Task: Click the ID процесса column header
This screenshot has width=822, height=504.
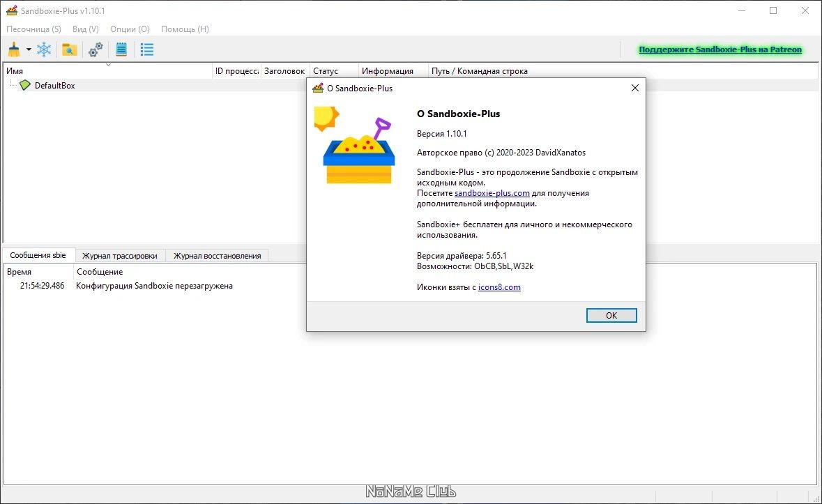Action: [x=236, y=70]
